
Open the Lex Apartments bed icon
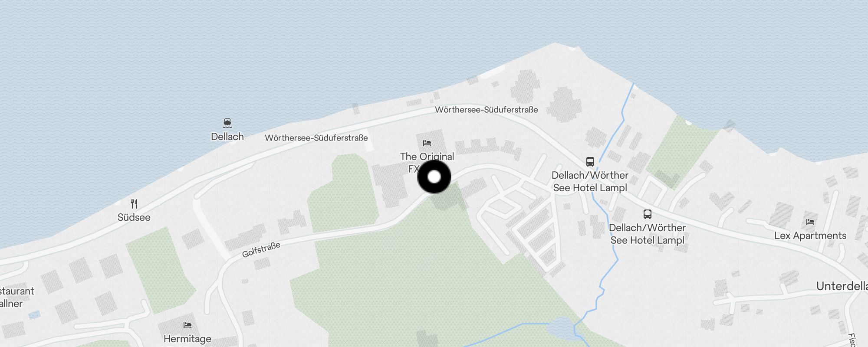tap(810, 222)
